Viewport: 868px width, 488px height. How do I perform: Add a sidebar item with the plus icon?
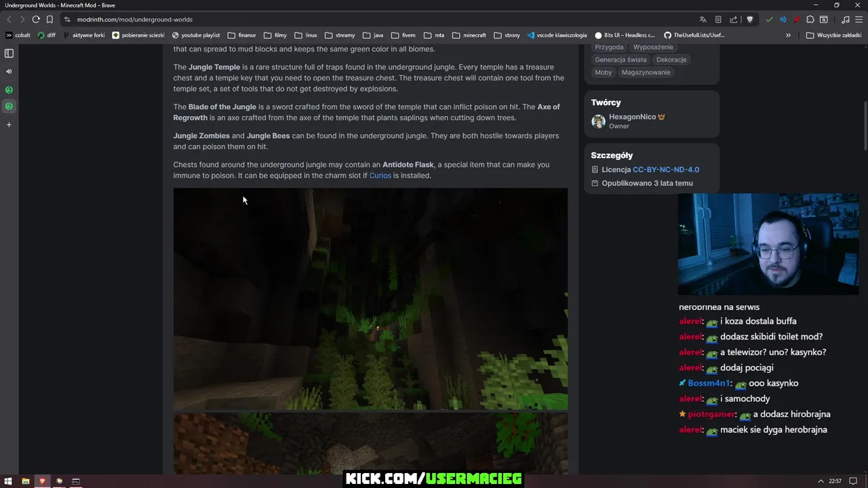(9, 125)
